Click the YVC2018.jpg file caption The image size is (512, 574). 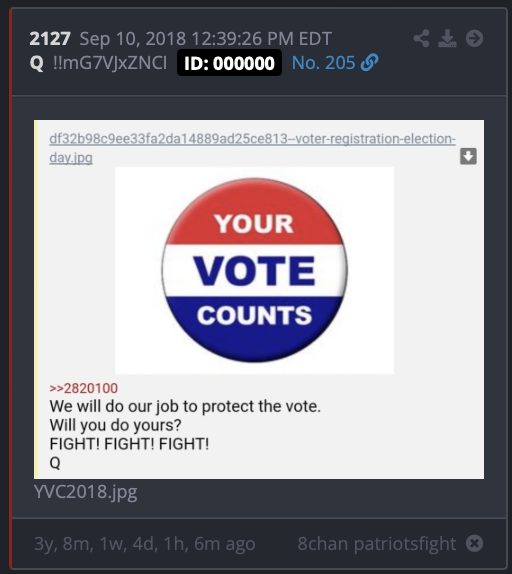[86, 492]
